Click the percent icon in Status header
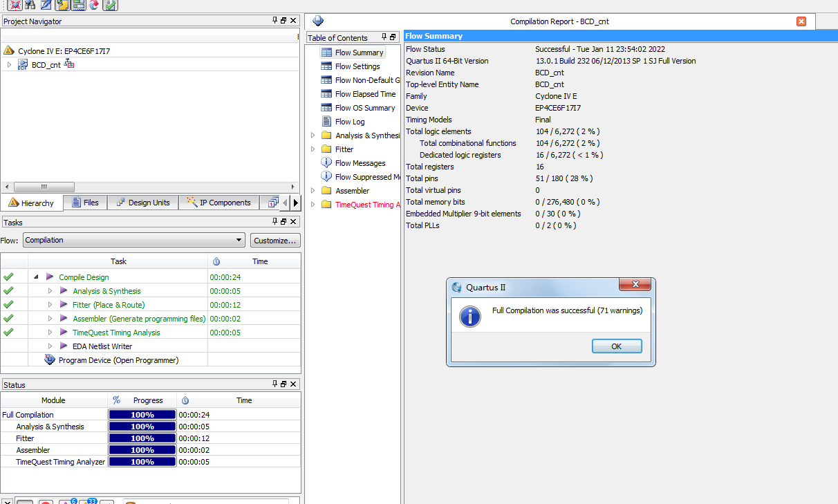This screenshot has height=504, width=838. (116, 400)
